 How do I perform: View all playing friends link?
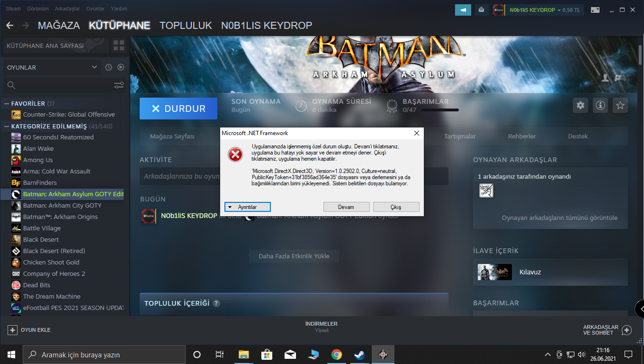[x=560, y=218]
